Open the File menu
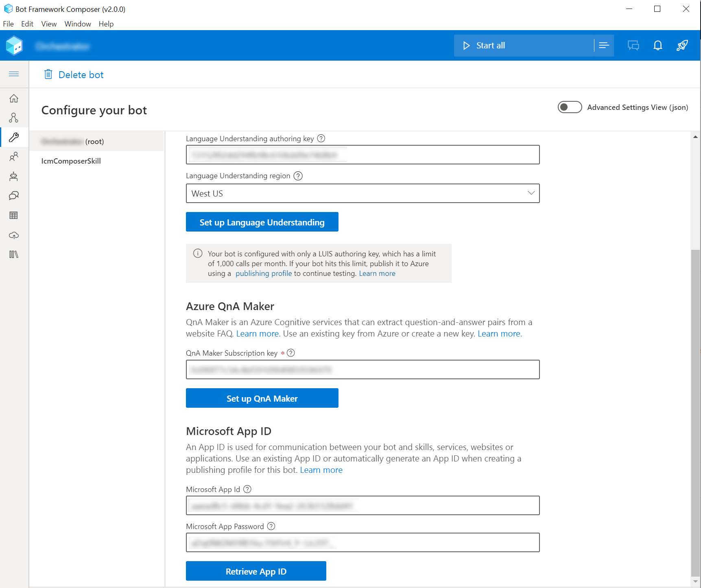 click(8, 24)
